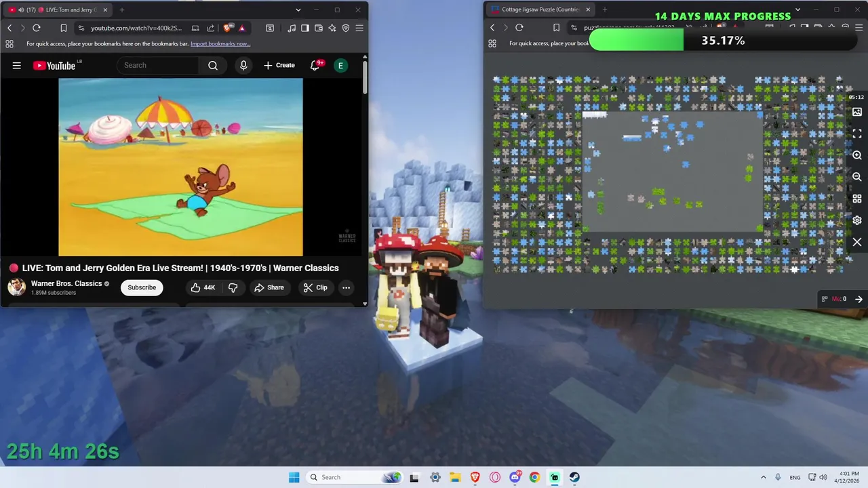This screenshot has width=868, height=488.
Task: Share the YouTube page link from address bar
Action: (x=210, y=28)
